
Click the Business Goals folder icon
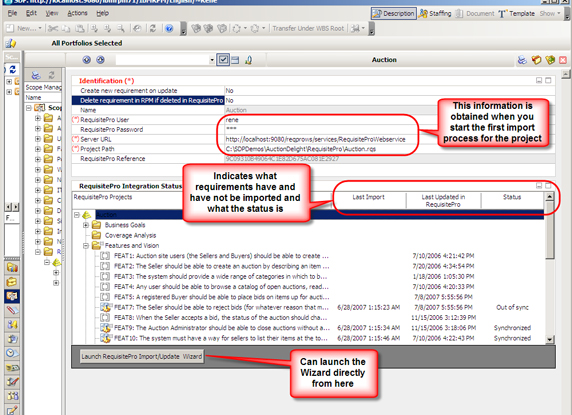click(x=96, y=225)
